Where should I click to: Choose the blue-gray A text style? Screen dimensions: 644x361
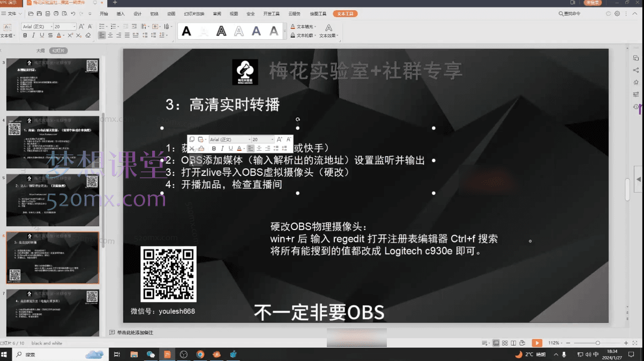257,32
